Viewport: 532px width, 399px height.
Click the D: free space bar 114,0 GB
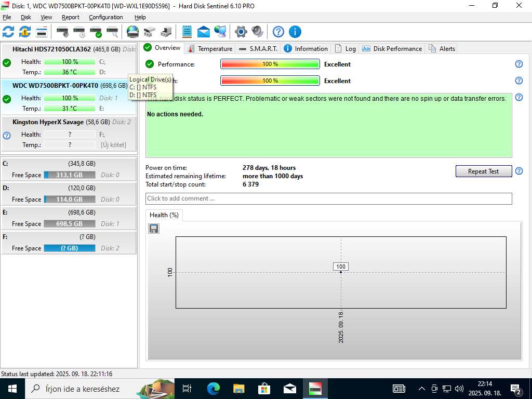tap(70, 199)
